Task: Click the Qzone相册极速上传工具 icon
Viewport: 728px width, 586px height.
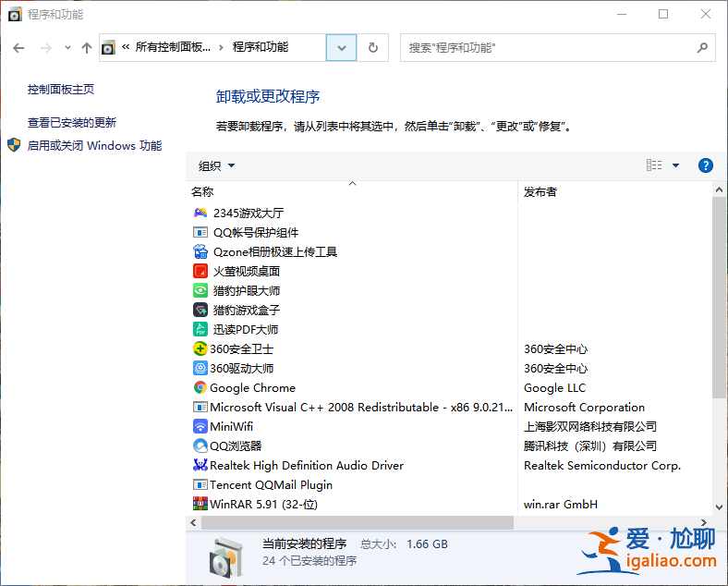Action: (x=200, y=251)
